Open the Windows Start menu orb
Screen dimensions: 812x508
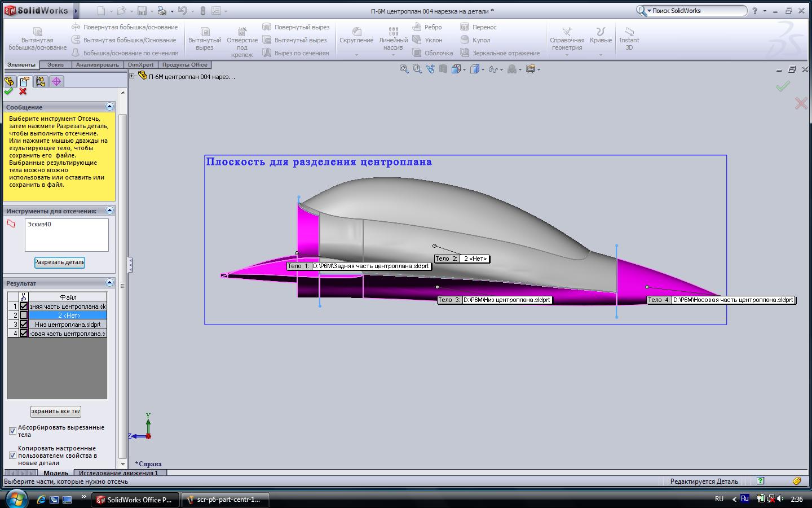click(16, 499)
